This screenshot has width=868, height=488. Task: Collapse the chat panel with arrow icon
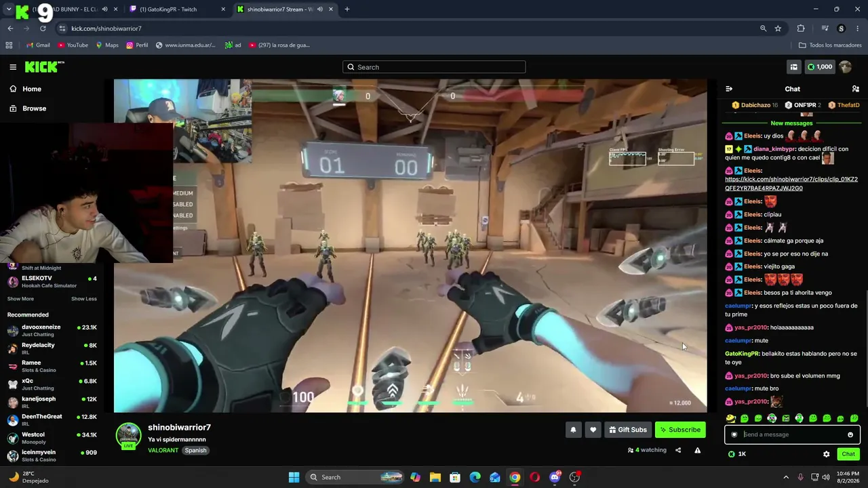click(729, 89)
